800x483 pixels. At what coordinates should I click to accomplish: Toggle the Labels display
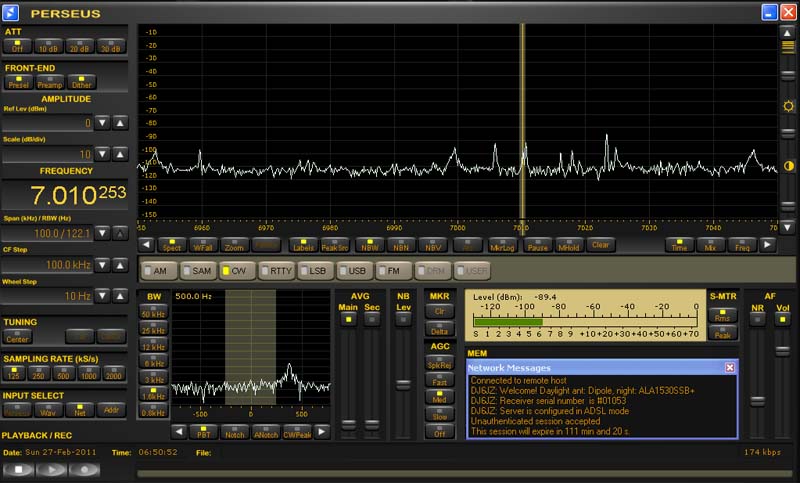pos(304,245)
